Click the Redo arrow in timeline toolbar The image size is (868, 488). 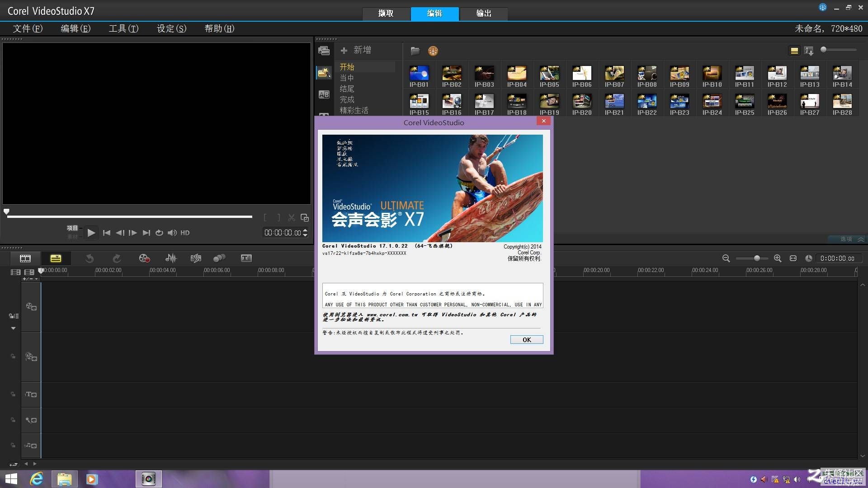pos(117,258)
